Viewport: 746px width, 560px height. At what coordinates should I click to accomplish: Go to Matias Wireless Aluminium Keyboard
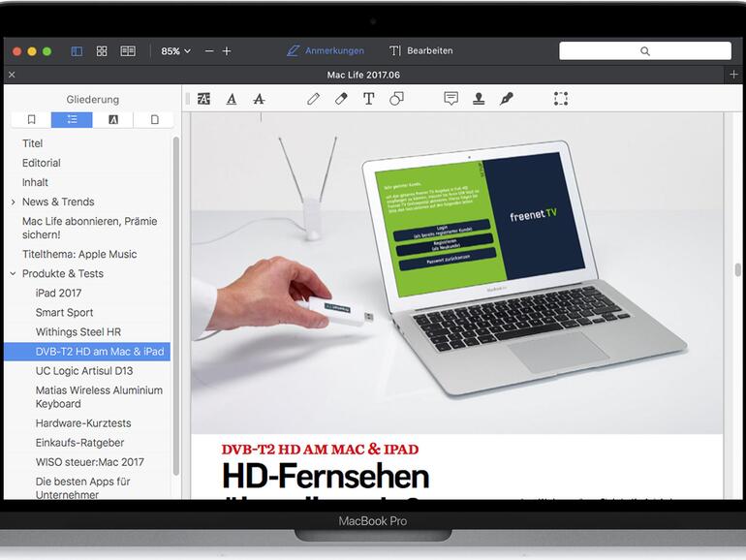(99, 397)
